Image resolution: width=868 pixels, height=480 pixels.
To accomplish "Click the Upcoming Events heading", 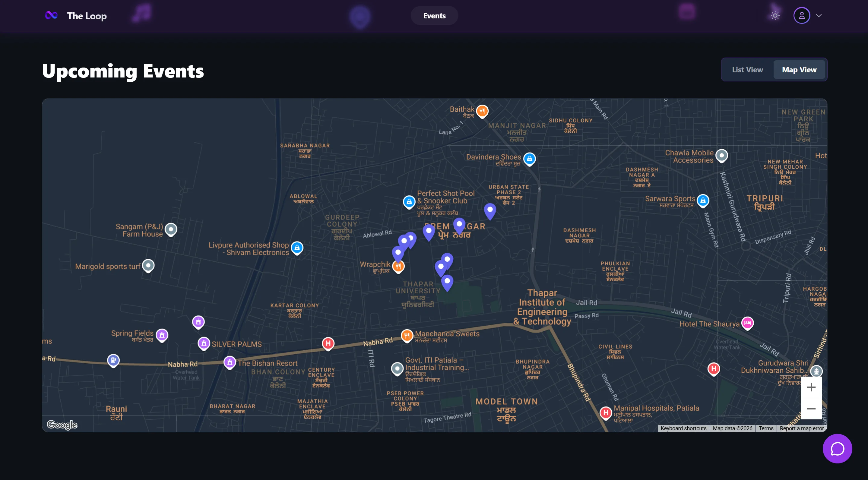I will coord(123,71).
